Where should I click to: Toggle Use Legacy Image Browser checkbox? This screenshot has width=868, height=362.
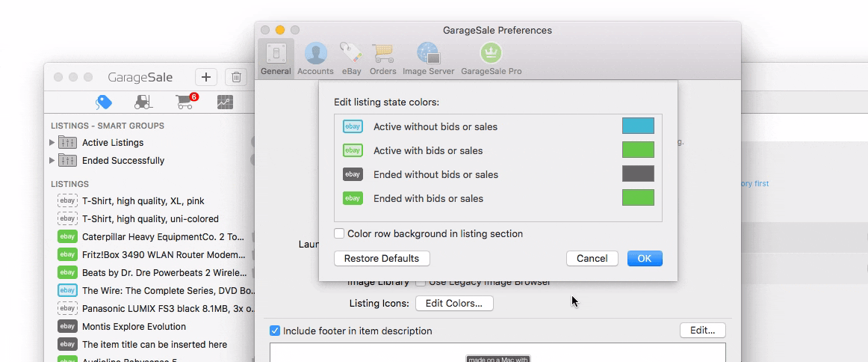click(421, 282)
